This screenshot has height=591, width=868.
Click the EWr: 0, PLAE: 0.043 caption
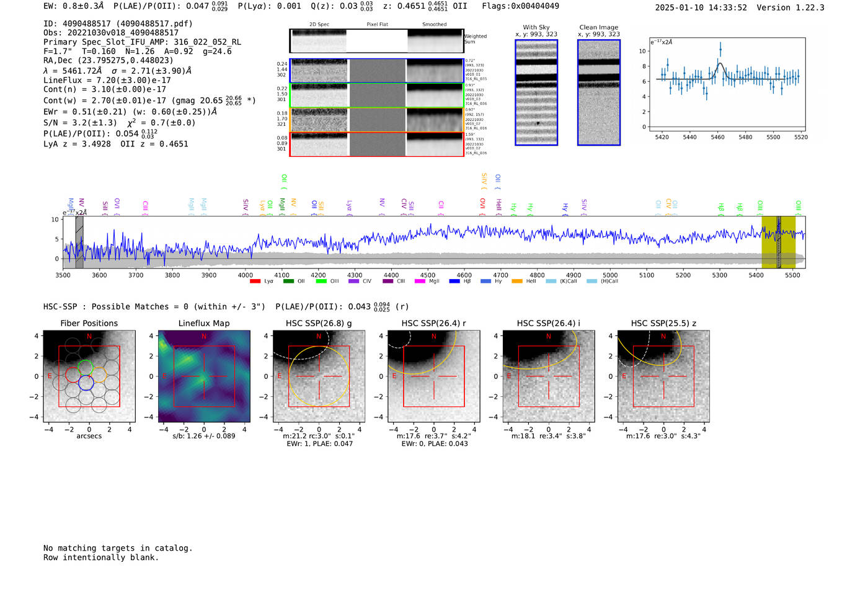tap(434, 444)
